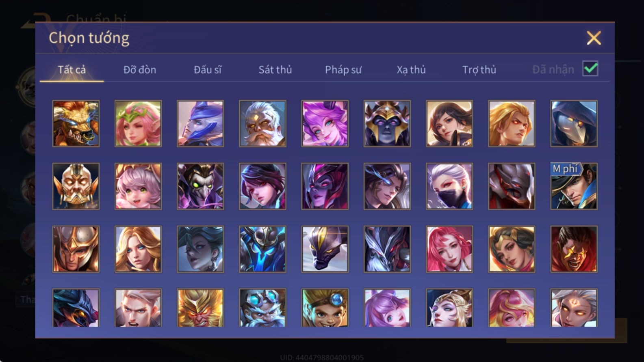Select the goggles-wearing boy hero portrait
The width and height of the screenshot is (644, 362).
(x=325, y=308)
